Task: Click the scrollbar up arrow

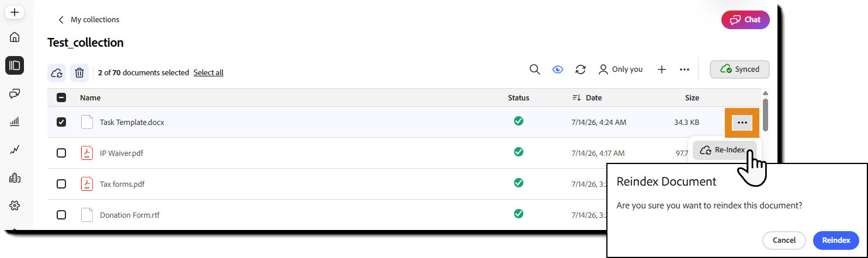Action: [765, 93]
